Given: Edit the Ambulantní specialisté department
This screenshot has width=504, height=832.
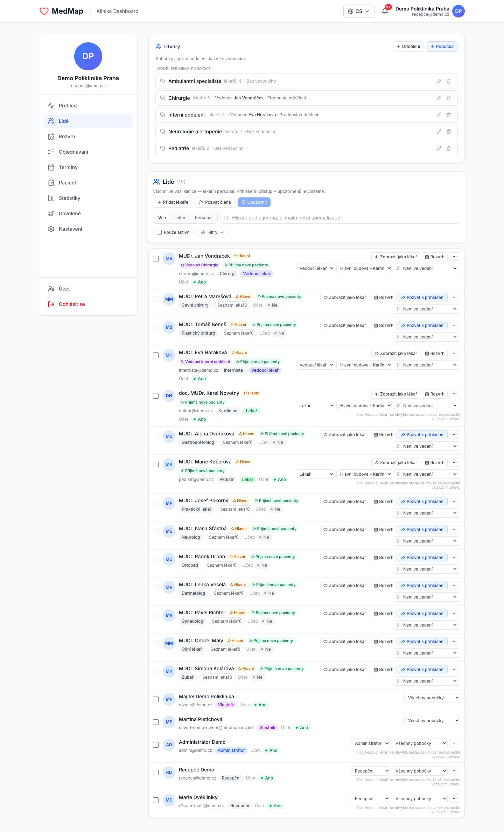Looking at the screenshot, I should click(439, 81).
